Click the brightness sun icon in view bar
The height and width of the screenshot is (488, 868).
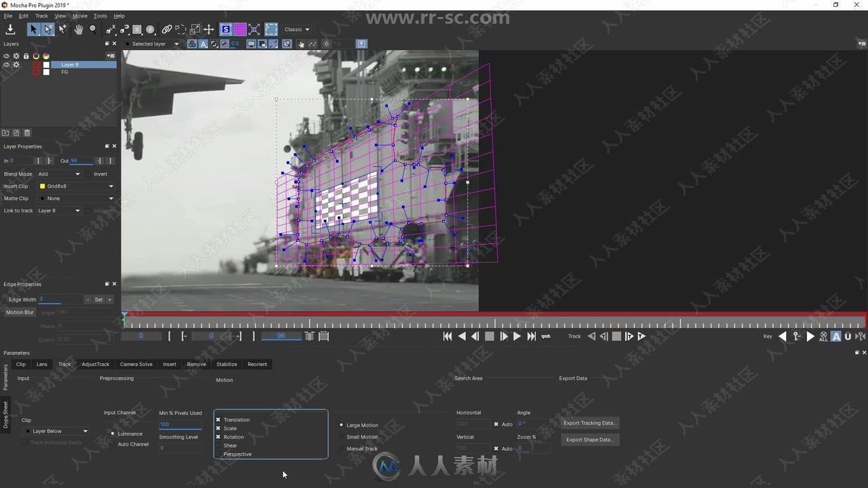pyautogui.click(x=327, y=44)
